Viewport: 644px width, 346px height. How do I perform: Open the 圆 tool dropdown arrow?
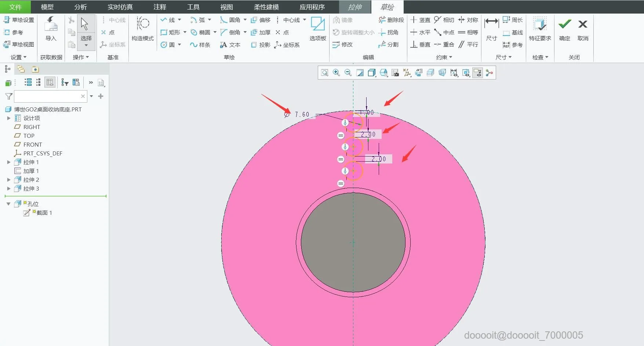179,45
